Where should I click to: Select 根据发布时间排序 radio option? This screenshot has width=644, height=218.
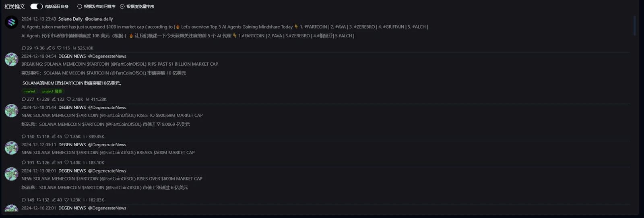pos(80,6)
